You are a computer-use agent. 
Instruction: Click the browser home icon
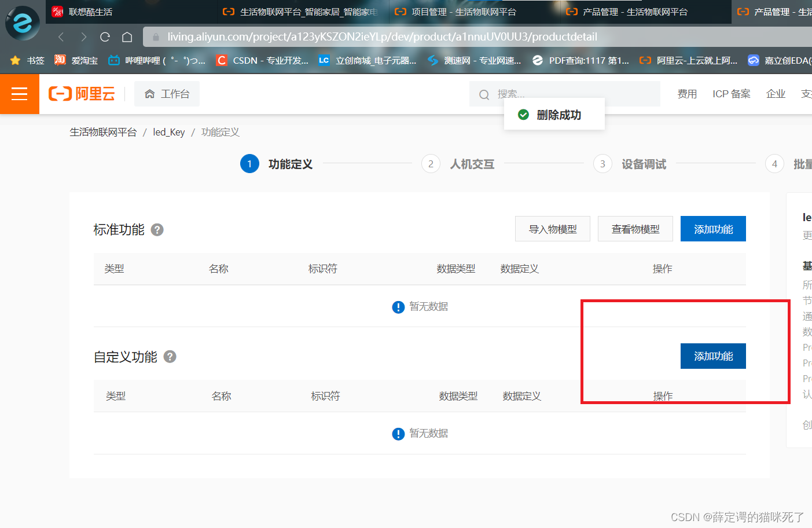[x=127, y=37]
